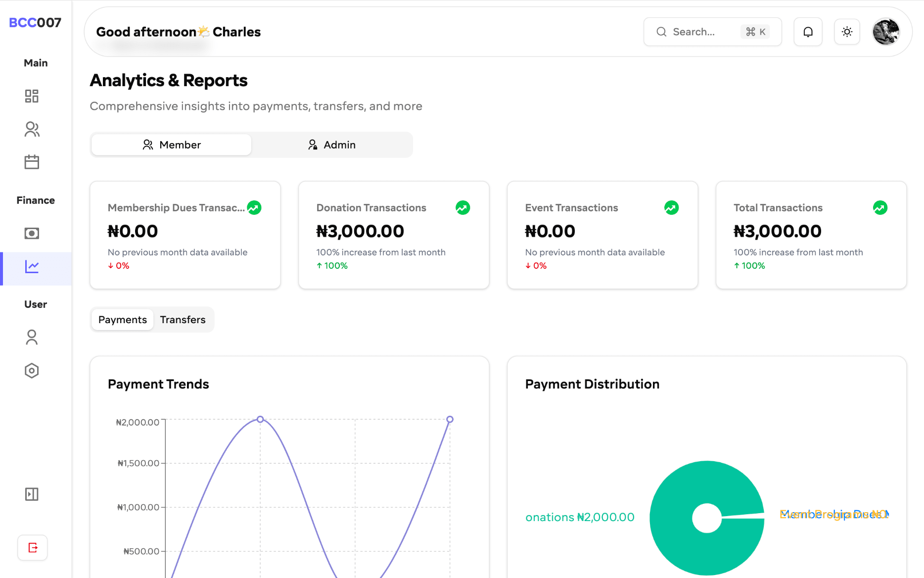The image size is (924, 578).
Task: Click trend icon on Event Transactions card
Action: pos(672,208)
